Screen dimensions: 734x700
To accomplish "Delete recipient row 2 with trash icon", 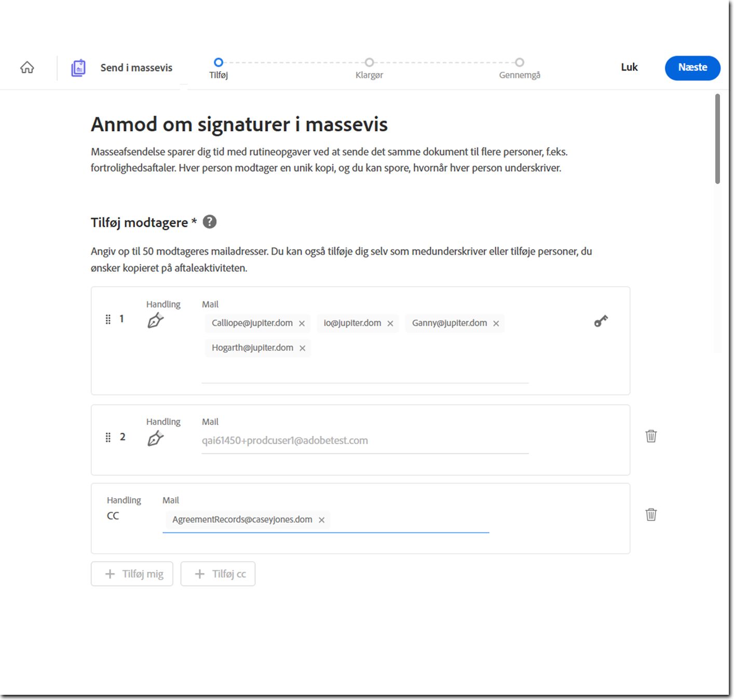I will click(x=651, y=436).
